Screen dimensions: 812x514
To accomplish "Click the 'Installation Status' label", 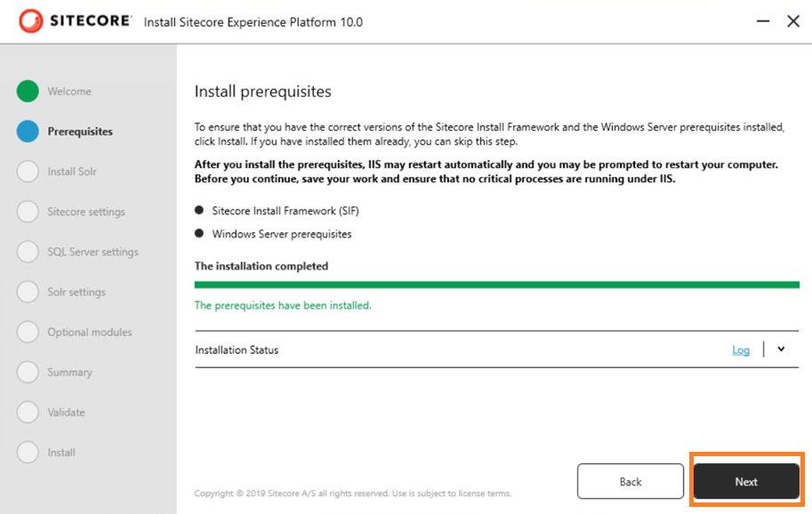I will (237, 349).
